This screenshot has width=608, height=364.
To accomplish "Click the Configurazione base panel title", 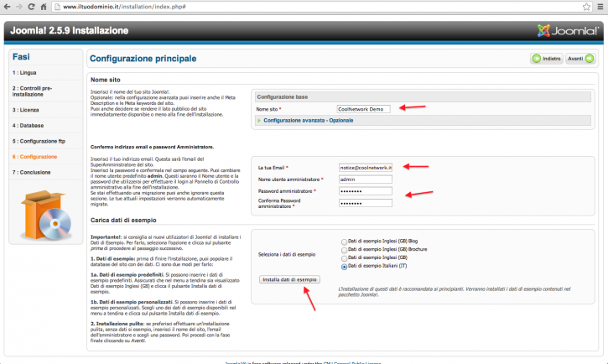I will point(283,97).
